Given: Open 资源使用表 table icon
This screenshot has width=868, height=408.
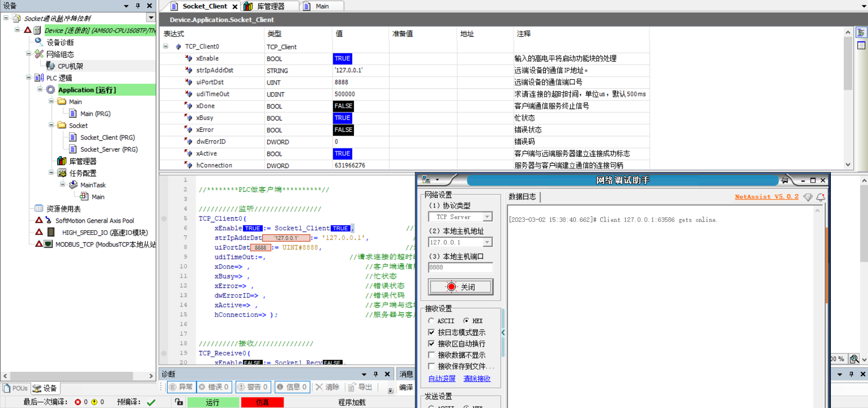Looking at the screenshot, I should pyautogui.click(x=39, y=208).
